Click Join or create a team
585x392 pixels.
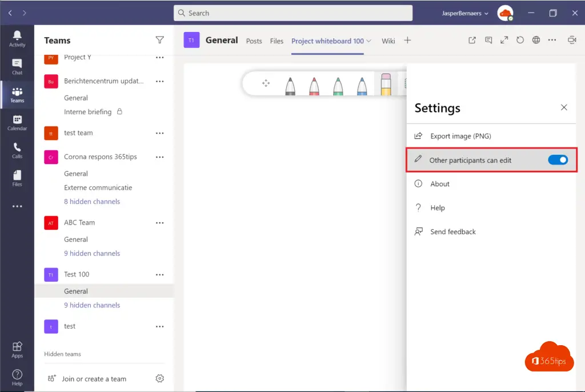pos(94,379)
